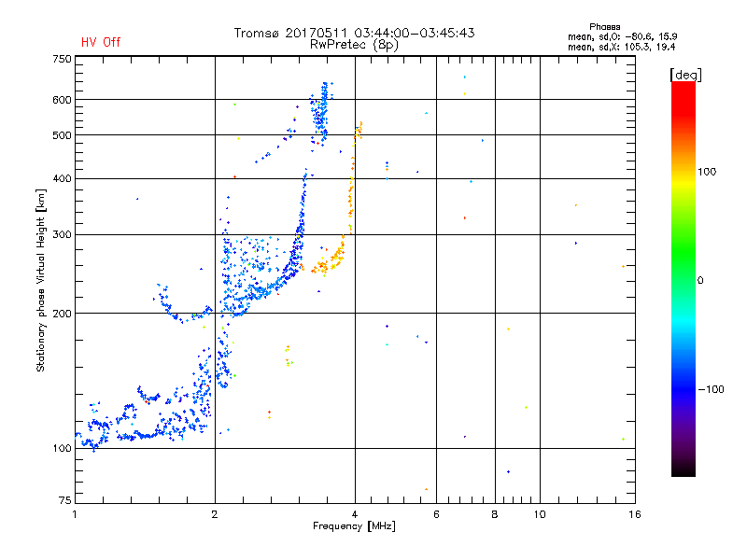Image resolution: width=747 pixels, height=560 pixels.
Task: Click the 'RwPretec (8p)' subtitle
Action: pos(354,45)
